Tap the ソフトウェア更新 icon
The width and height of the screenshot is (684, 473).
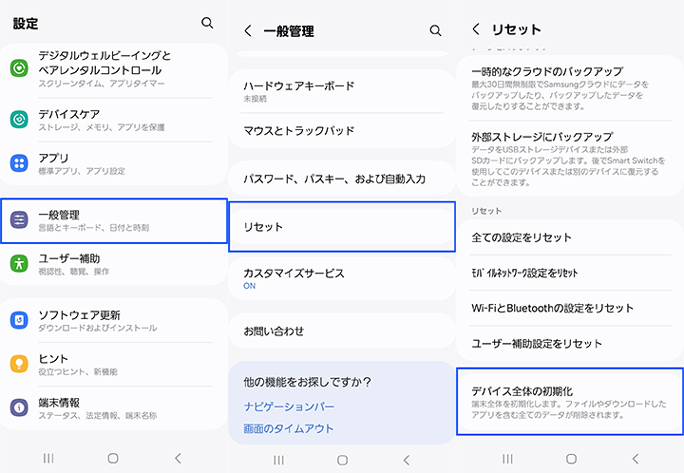19,320
